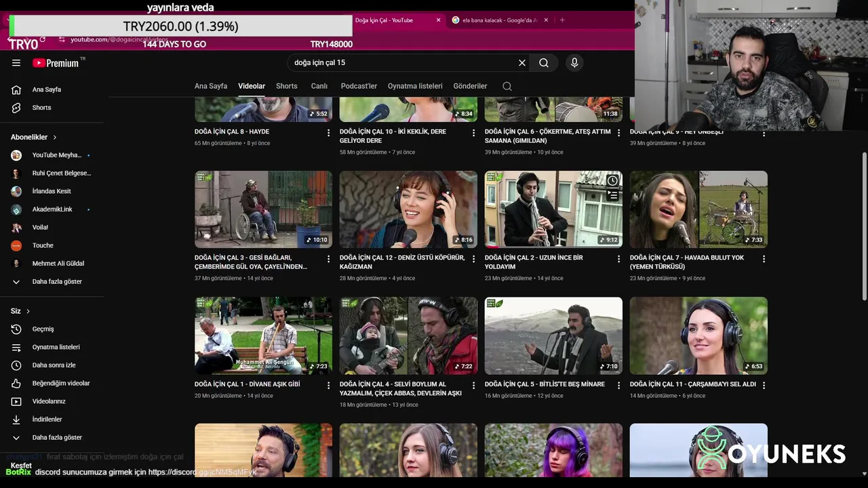
Task: Open options for DOĞA İÇİN ÇAL 6 video
Action: click(x=619, y=133)
